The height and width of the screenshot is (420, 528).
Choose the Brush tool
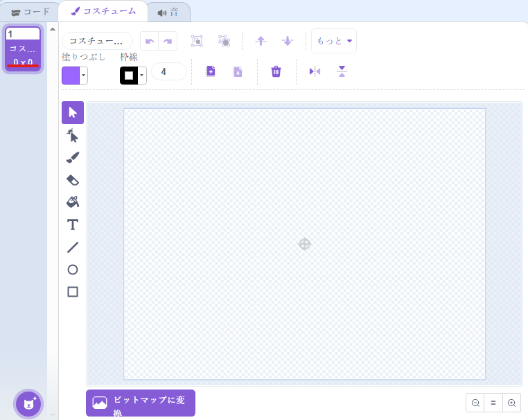[73, 157]
